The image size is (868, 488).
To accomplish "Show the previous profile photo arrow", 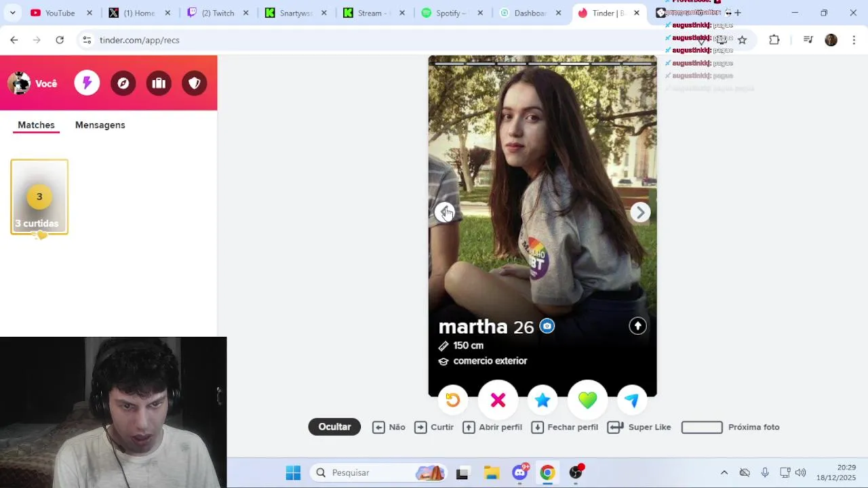I will [445, 213].
